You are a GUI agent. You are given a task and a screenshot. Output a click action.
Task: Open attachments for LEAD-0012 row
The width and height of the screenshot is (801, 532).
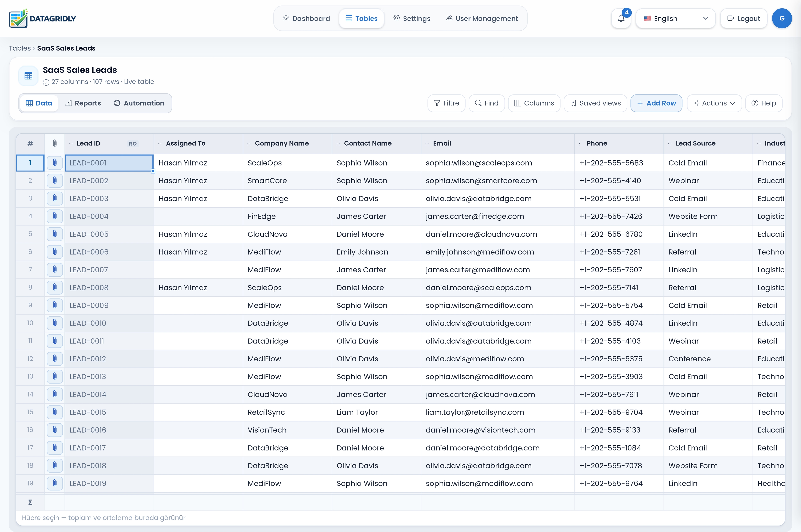(x=55, y=359)
